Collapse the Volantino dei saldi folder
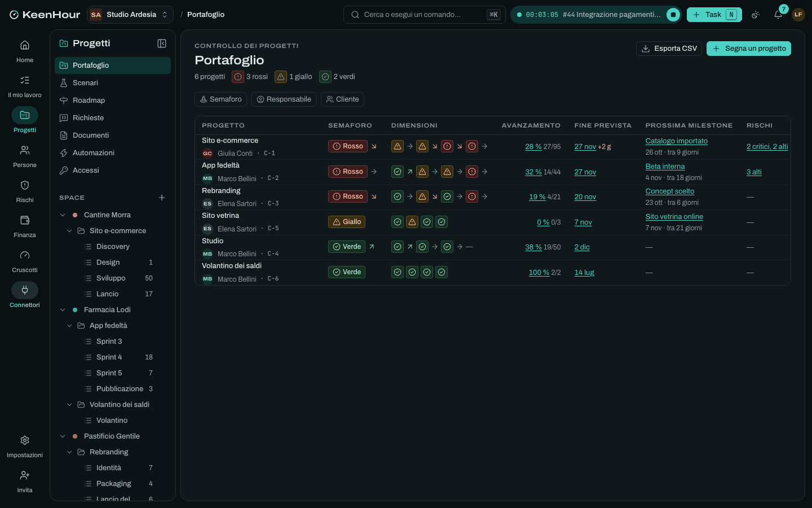Viewport: 812px width, 508px height. (69, 405)
